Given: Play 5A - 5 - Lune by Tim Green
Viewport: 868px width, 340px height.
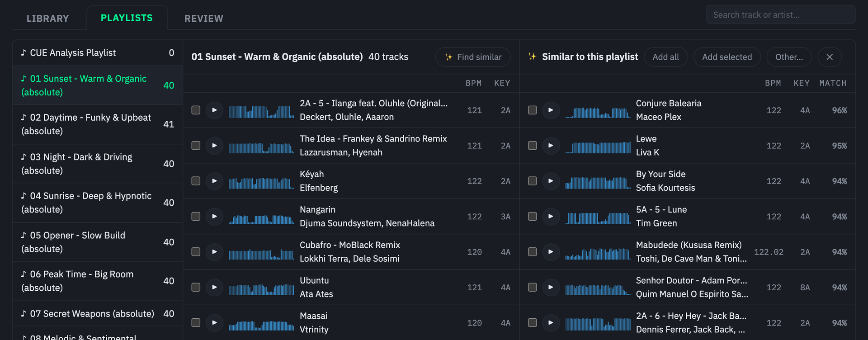Looking at the screenshot, I should pos(551,217).
